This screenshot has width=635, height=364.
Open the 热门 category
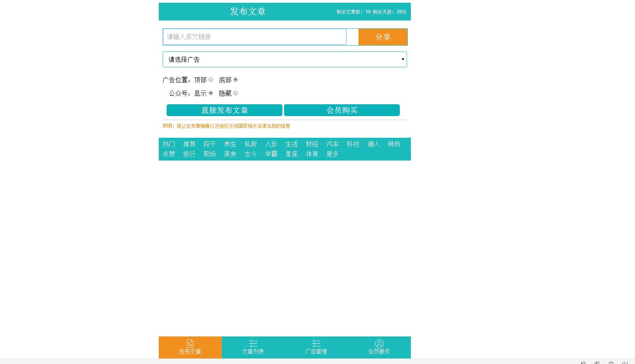coord(169,144)
